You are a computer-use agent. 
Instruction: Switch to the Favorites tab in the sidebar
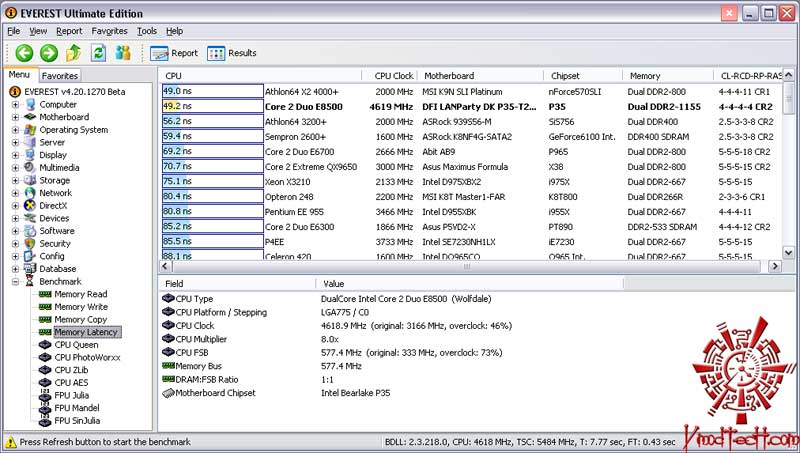click(60, 76)
